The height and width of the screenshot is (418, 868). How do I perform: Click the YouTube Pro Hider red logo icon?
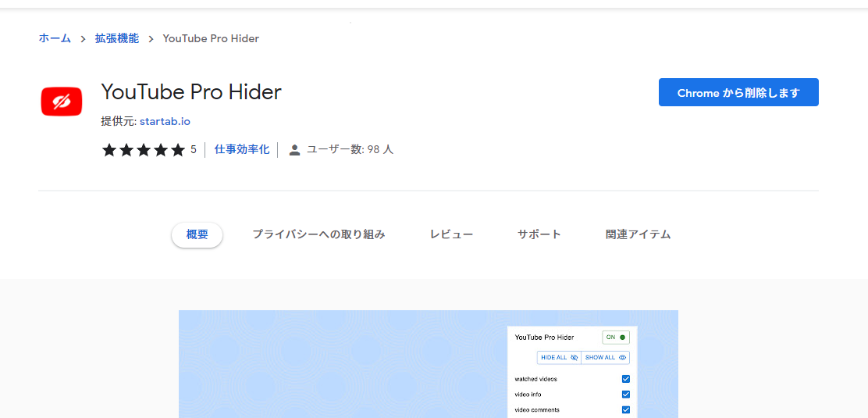62,102
